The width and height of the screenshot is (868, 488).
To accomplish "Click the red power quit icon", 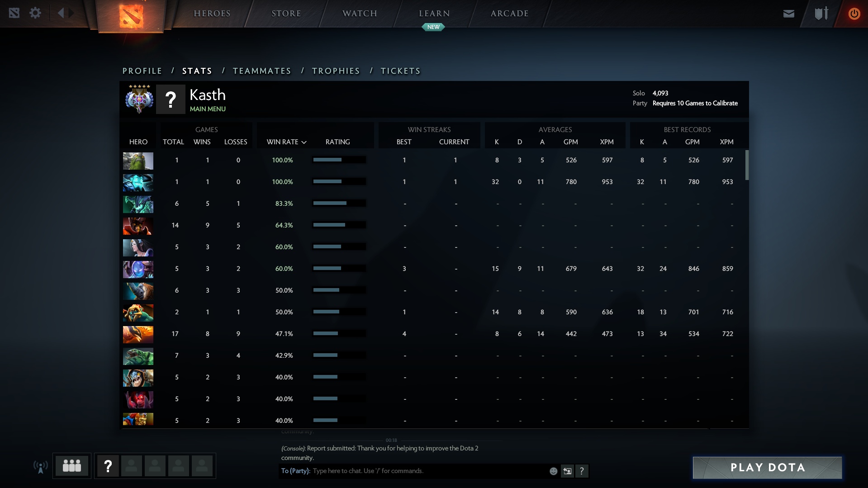I will [854, 14].
